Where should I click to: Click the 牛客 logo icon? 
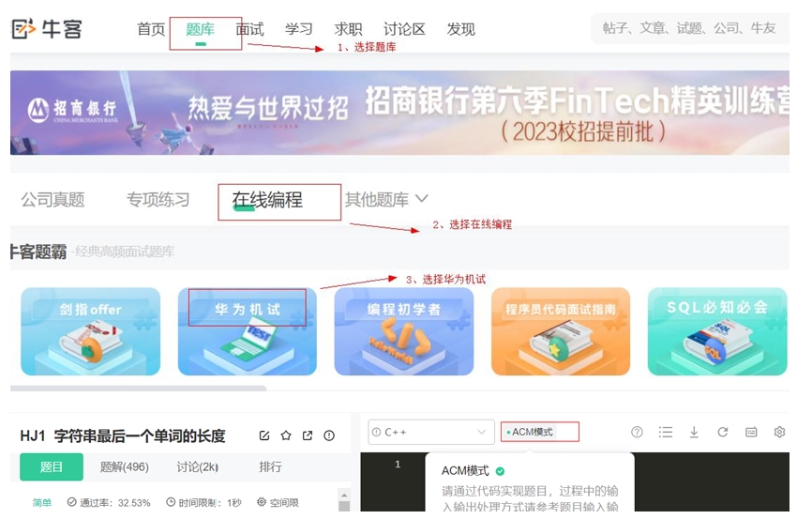(23, 29)
